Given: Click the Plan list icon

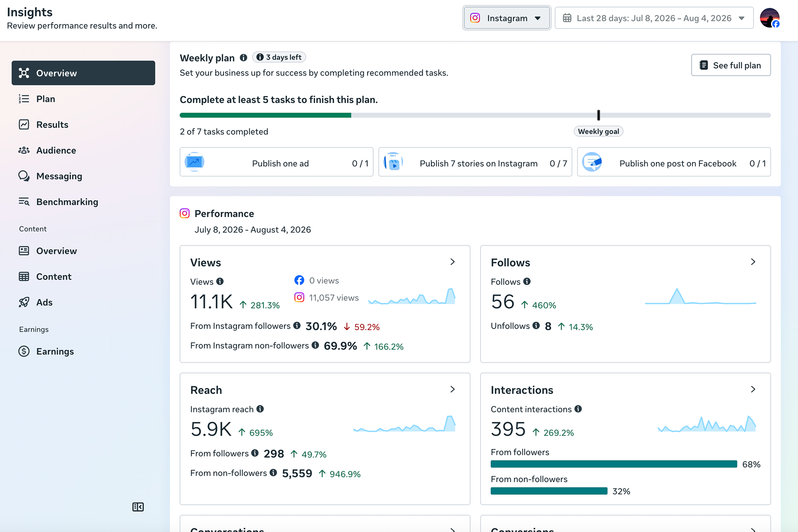Looking at the screenshot, I should coord(24,99).
